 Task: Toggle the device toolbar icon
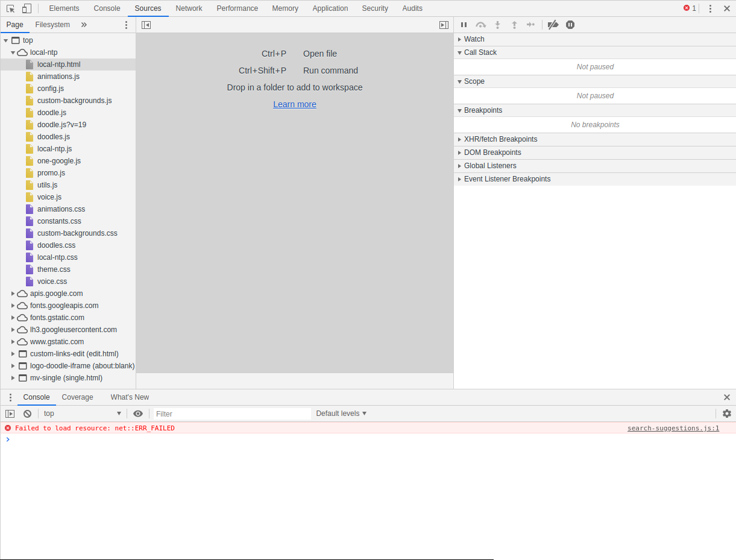27,8
